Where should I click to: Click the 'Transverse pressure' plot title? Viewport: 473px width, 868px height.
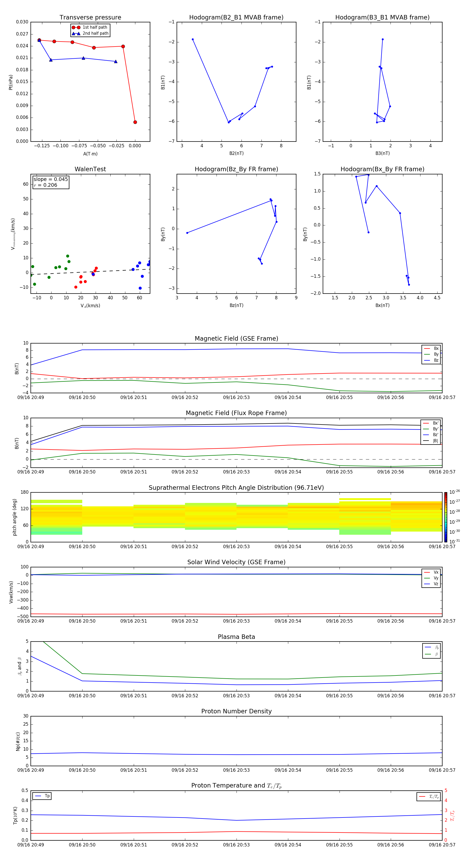90,18
